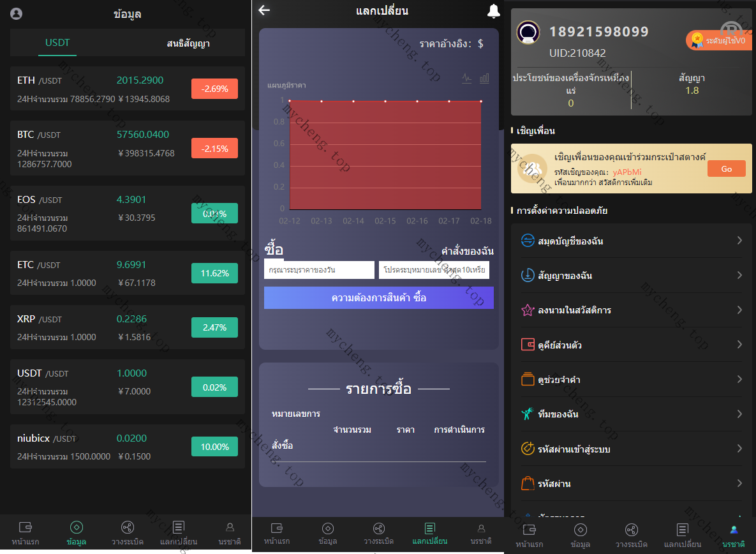Open profile icon beside ข้อมูล title

tap(17, 13)
